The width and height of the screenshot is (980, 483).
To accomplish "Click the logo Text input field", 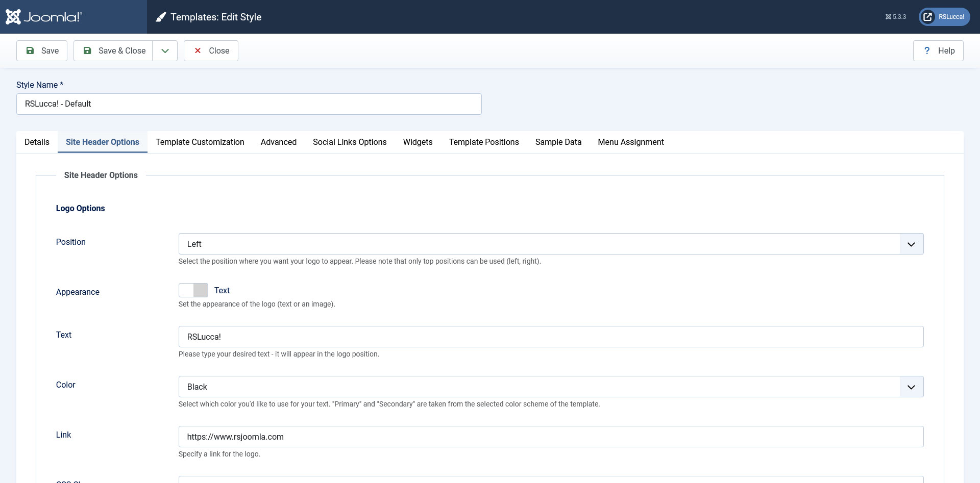I will 551,337.
